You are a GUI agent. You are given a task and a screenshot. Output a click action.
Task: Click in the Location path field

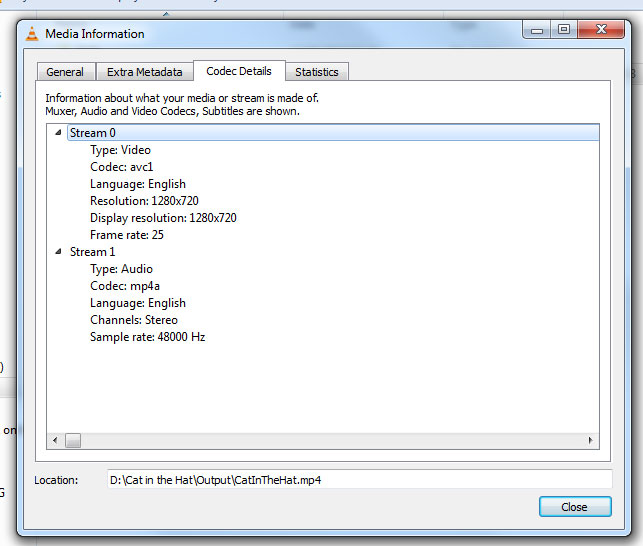360,480
